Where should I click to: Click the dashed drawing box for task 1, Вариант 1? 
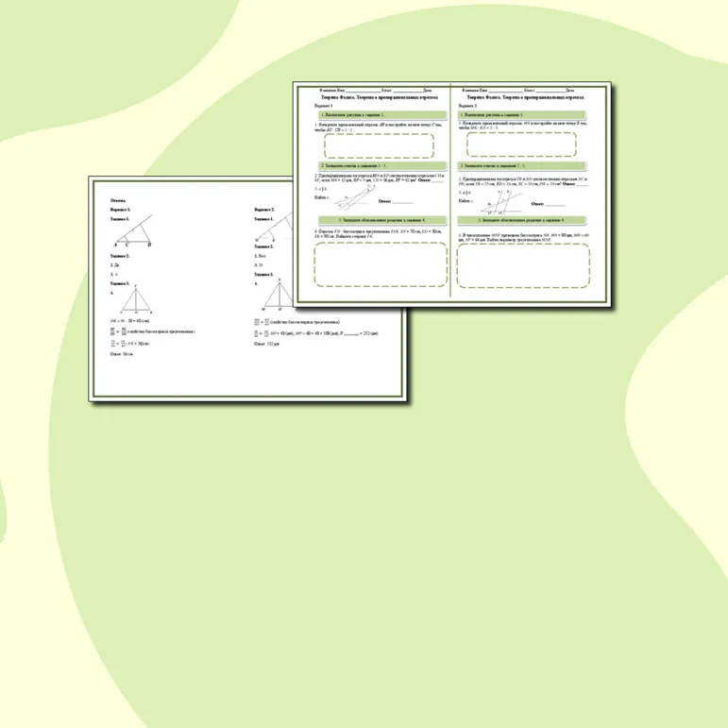coord(379,145)
